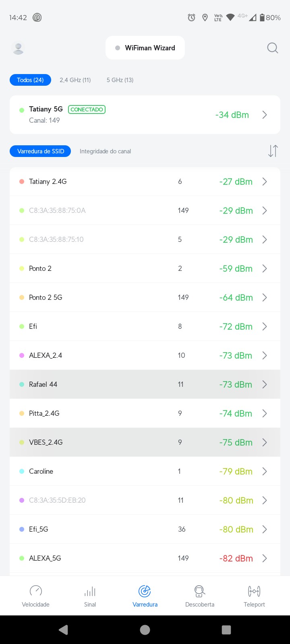Open the search magnifier icon

(273, 48)
